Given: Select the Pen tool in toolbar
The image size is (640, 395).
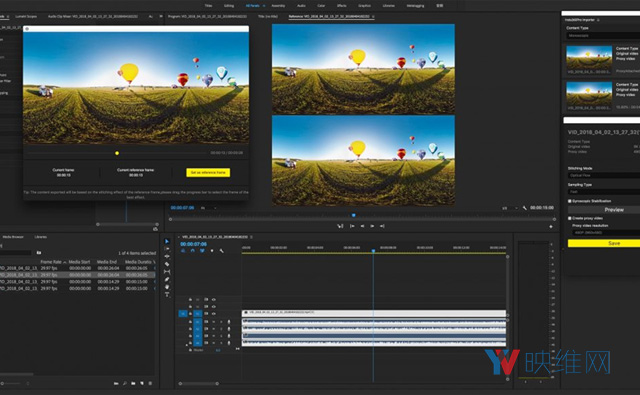Looking at the screenshot, I should 167,280.
